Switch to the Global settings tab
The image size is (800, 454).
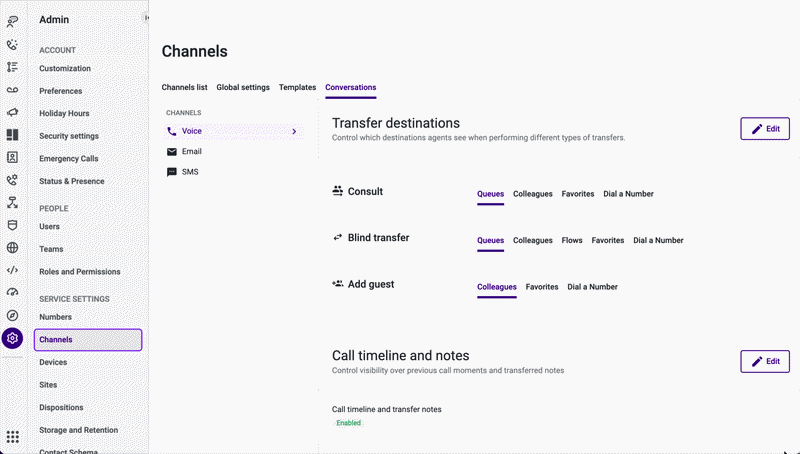(243, 87)
